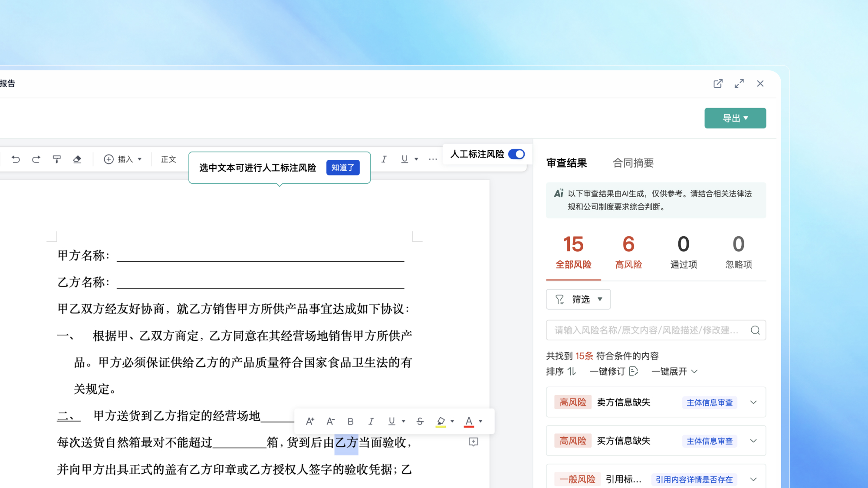Screen dimensions: 868x488
Task: Apply bold in floating toolbar
Action: [x=351, y=421]
